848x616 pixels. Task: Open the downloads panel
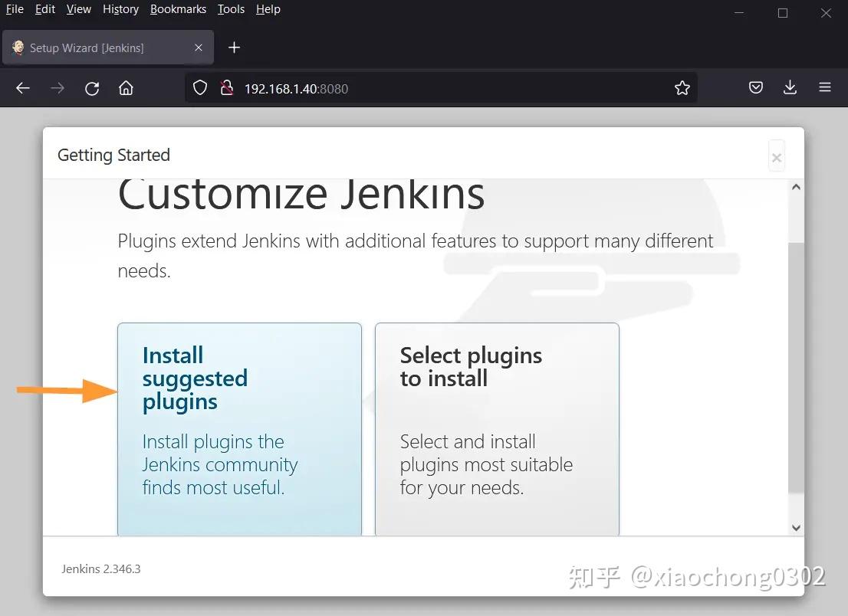790,87
